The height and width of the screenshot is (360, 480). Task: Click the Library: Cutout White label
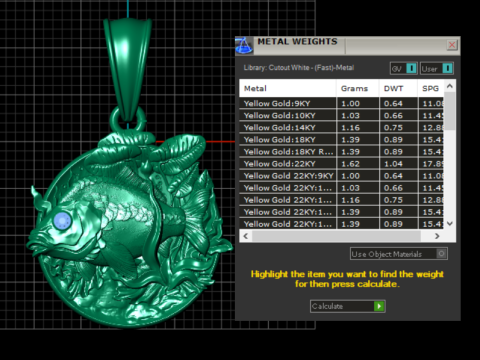(299, 68)
